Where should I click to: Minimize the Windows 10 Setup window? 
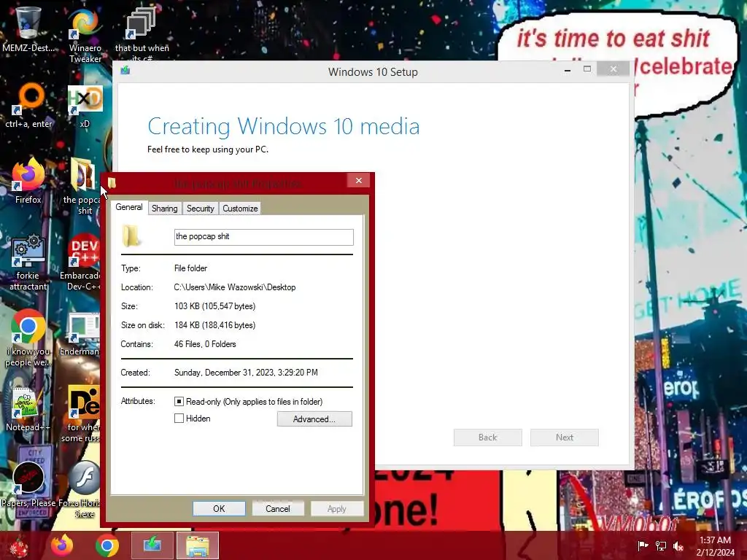(x=568, y=70)
